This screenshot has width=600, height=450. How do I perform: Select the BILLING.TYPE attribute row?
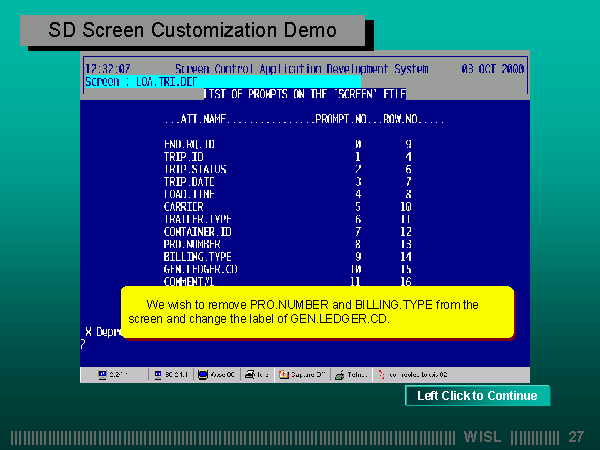coord(196,256)
